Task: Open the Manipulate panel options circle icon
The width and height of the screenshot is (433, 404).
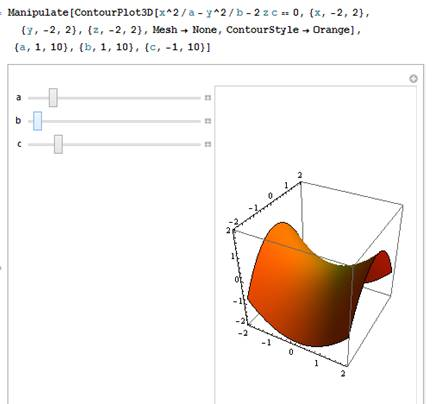Action: [413, 79]
